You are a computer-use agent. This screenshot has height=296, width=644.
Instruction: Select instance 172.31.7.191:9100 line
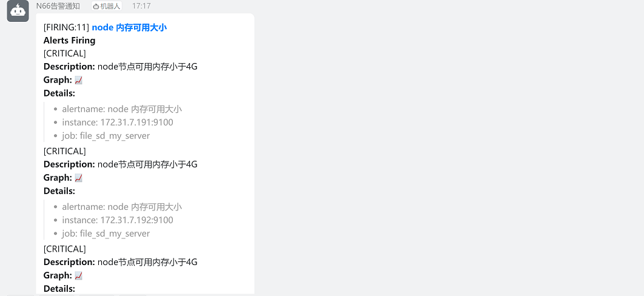(x=118, y=123)
